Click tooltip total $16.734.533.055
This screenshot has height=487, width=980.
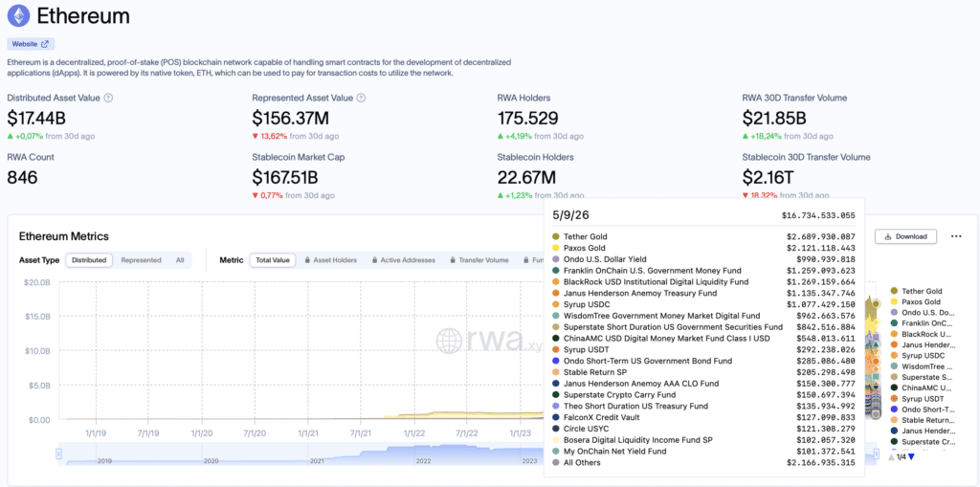click(x=818, y=215)
